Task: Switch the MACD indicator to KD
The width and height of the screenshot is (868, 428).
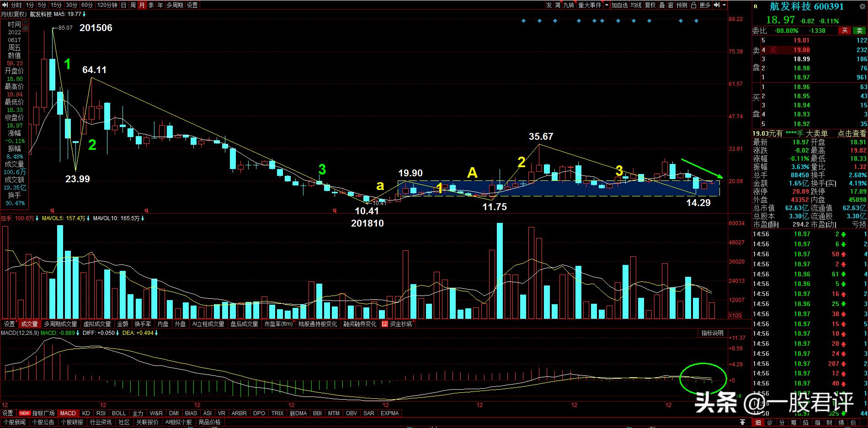Action: [86, 413]
